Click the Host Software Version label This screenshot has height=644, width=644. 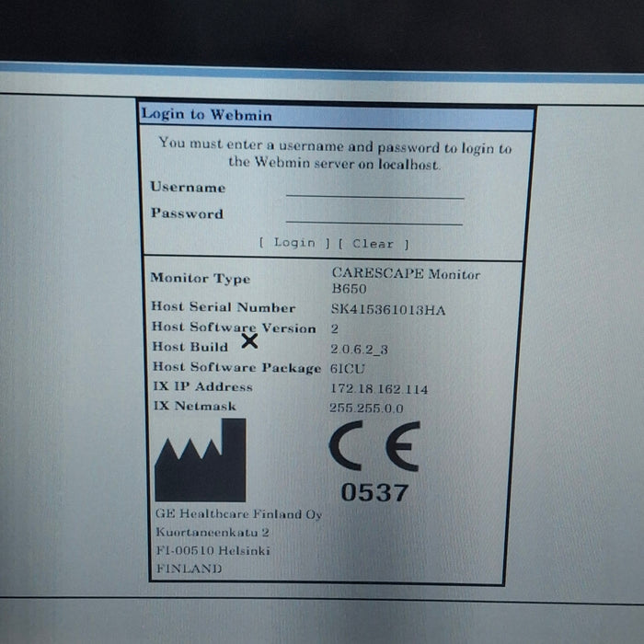click(x=233, y=328)
